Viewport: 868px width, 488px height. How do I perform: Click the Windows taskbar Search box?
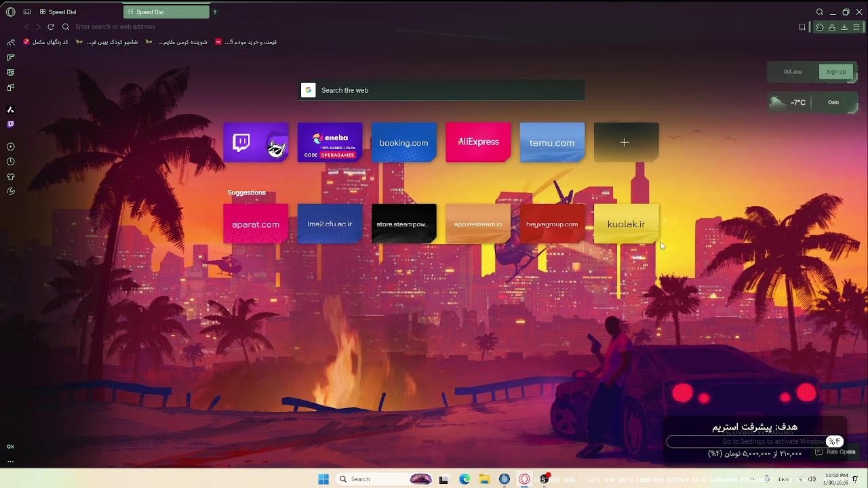point(384,479)
